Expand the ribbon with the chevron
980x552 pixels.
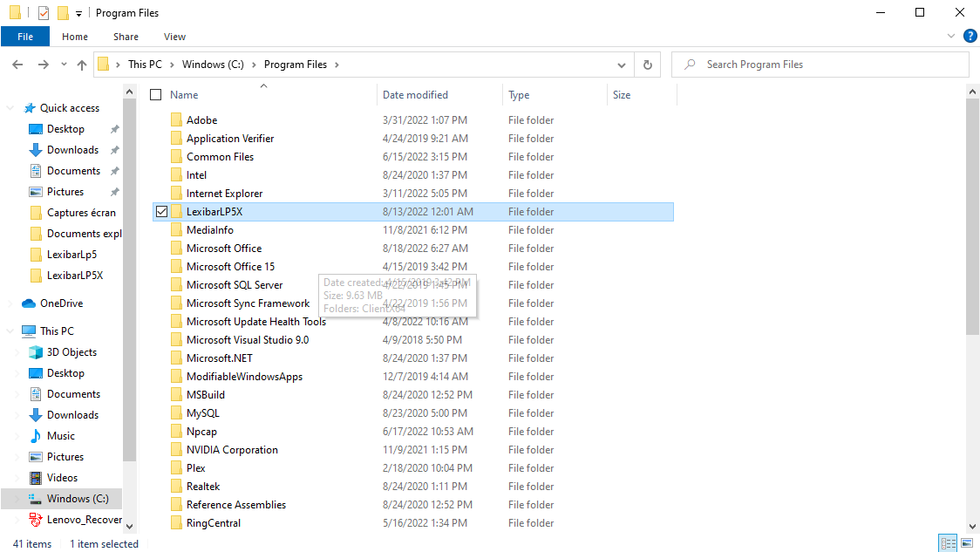[951, 37]
